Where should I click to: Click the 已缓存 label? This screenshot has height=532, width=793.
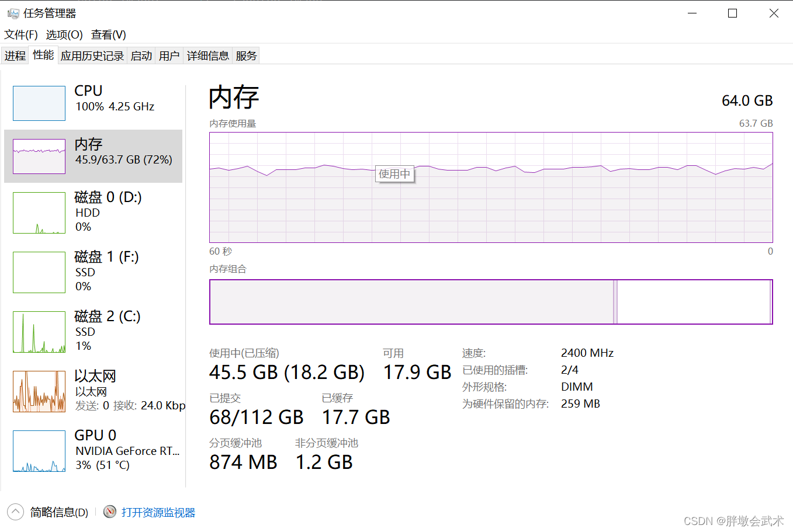point(337,398)
